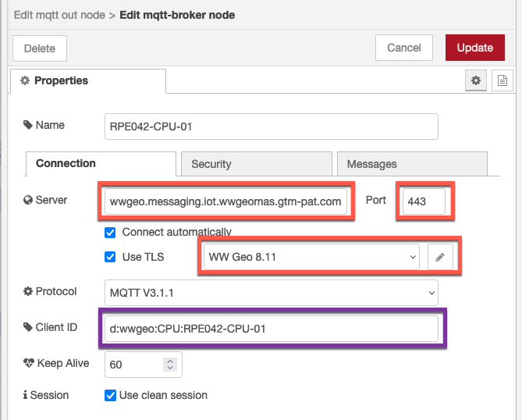Screen dimensions: 522x420
Task: Open the WW Geo 8.11 TLS dropdown
Action: (311, 257)
